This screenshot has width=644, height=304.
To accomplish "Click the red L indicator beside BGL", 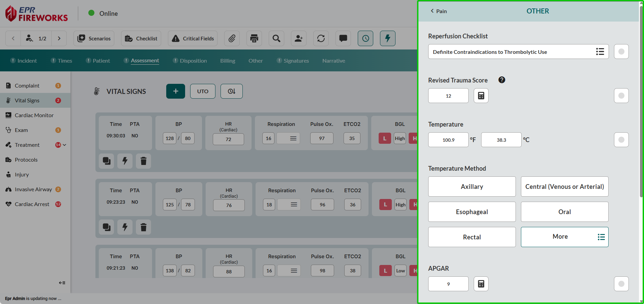I will 384,138.
